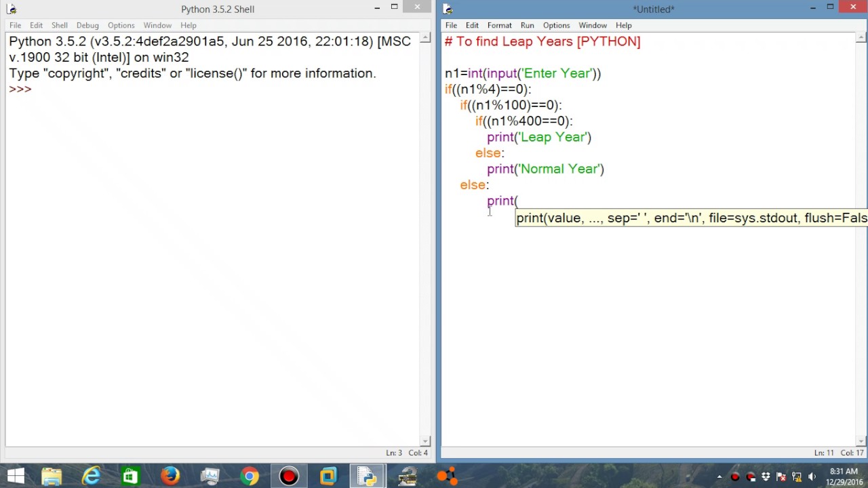868x488 pixels.
Task: Open Format menu in Untitled editor
Action: coord(499,25)
